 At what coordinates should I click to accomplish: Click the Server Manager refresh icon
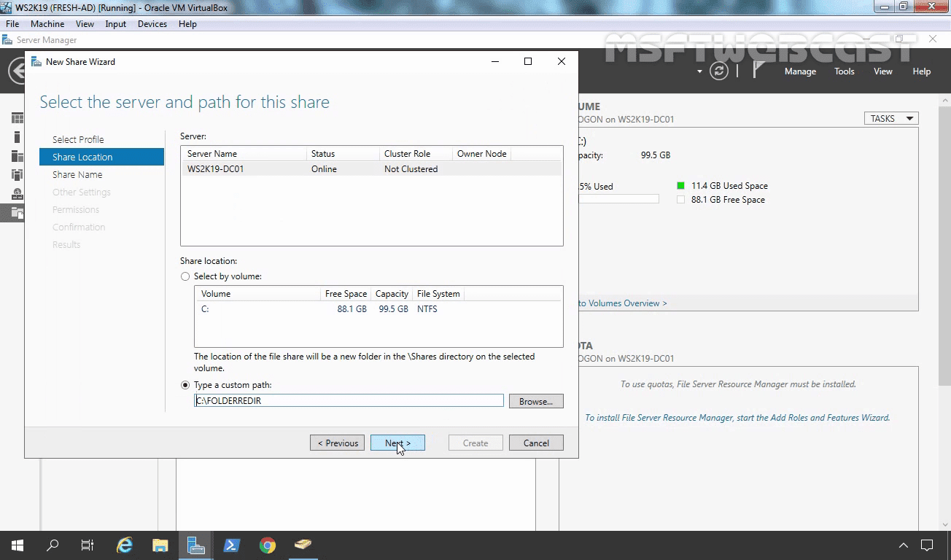click(x=719, y=71)
